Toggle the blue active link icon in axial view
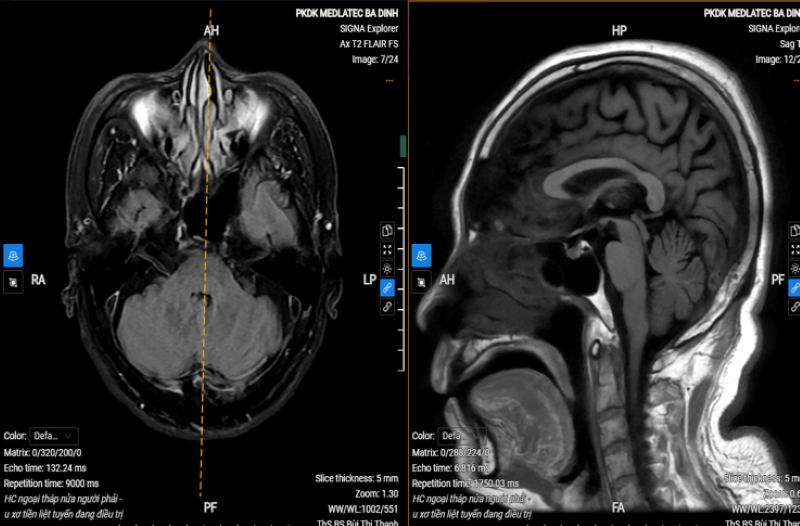This screenshot has width=800, height=526. point(388,288)
